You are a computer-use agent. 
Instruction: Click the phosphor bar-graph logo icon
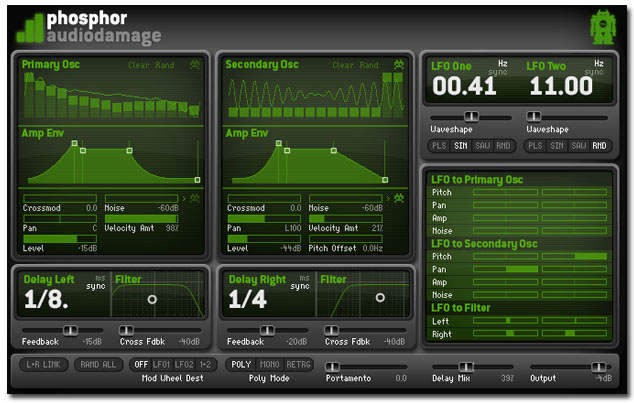[30, 28]
